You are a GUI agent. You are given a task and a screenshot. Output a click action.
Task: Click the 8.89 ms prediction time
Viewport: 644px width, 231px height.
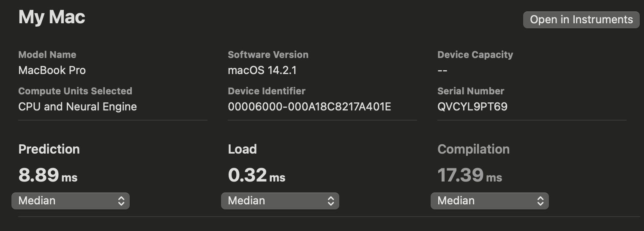(48, 175)
